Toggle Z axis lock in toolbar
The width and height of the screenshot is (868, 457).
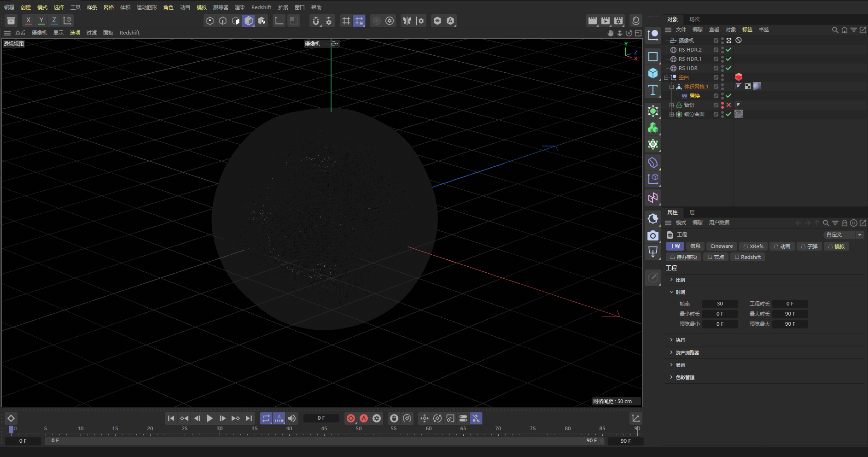pyautogui.click(x=54, y=20)
